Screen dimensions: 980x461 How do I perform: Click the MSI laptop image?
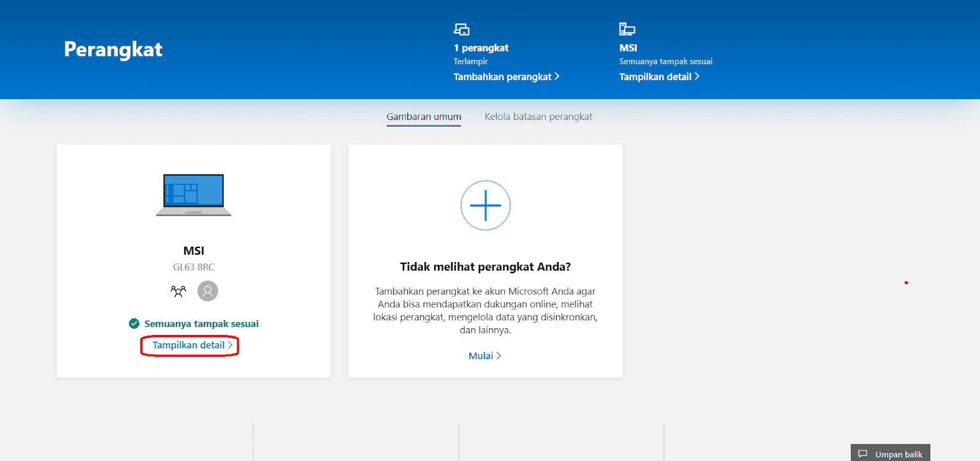click(x=194, y=195)
